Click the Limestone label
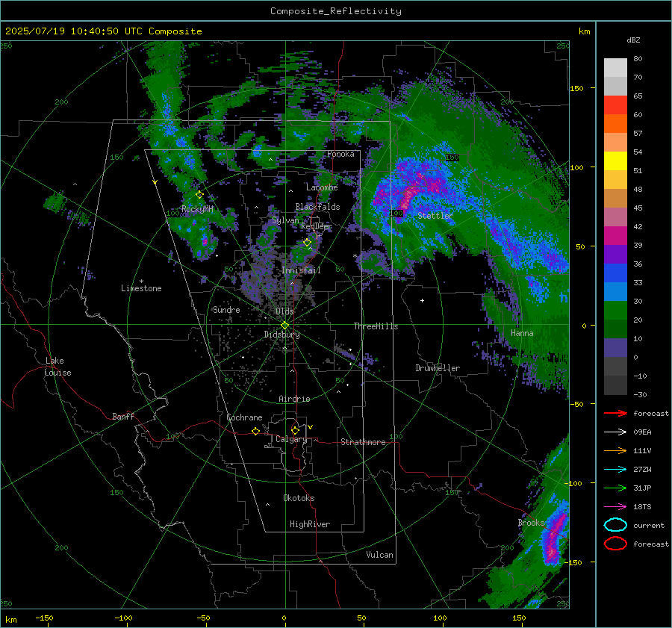Image resolution: width=672 pixels, height=628 pixels. tap(141, 288)
